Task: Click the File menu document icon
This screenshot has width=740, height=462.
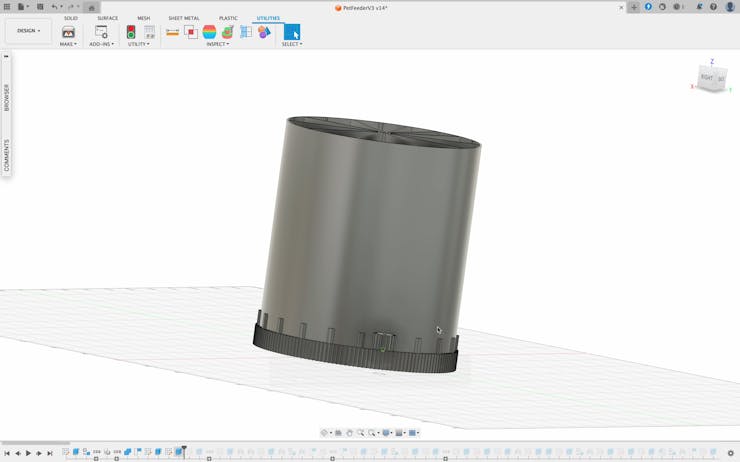Action: point(21,7)
